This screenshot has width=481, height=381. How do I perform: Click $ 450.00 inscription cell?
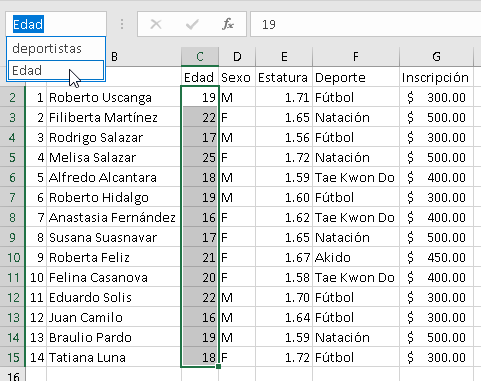pyautogui.click(x=436, y=257)
